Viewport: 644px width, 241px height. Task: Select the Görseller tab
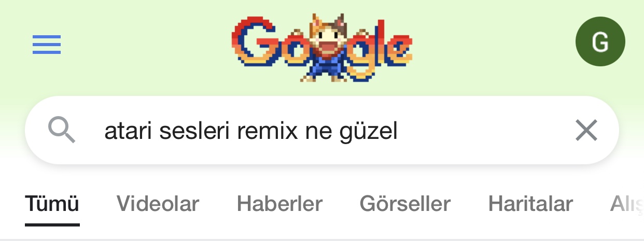405,204
